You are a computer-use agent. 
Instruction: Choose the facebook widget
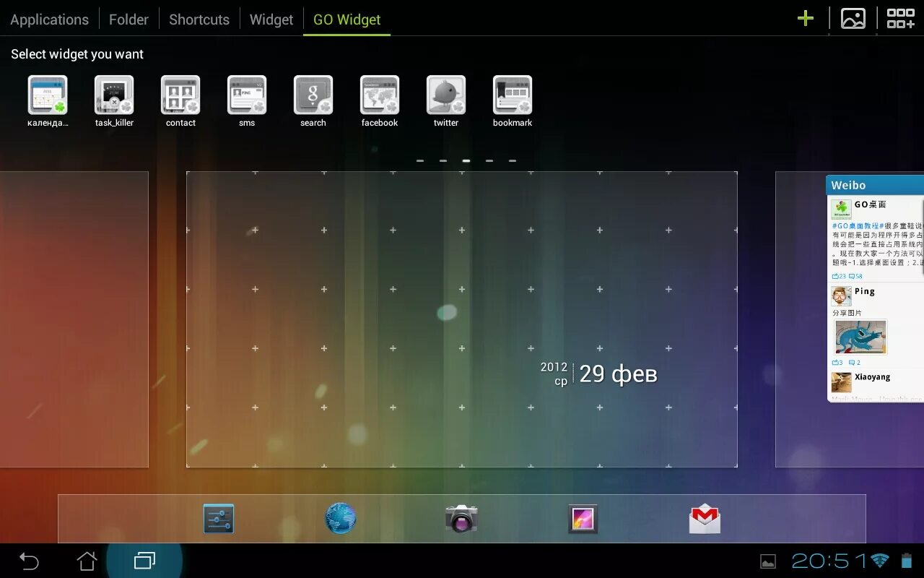point(380,95)
